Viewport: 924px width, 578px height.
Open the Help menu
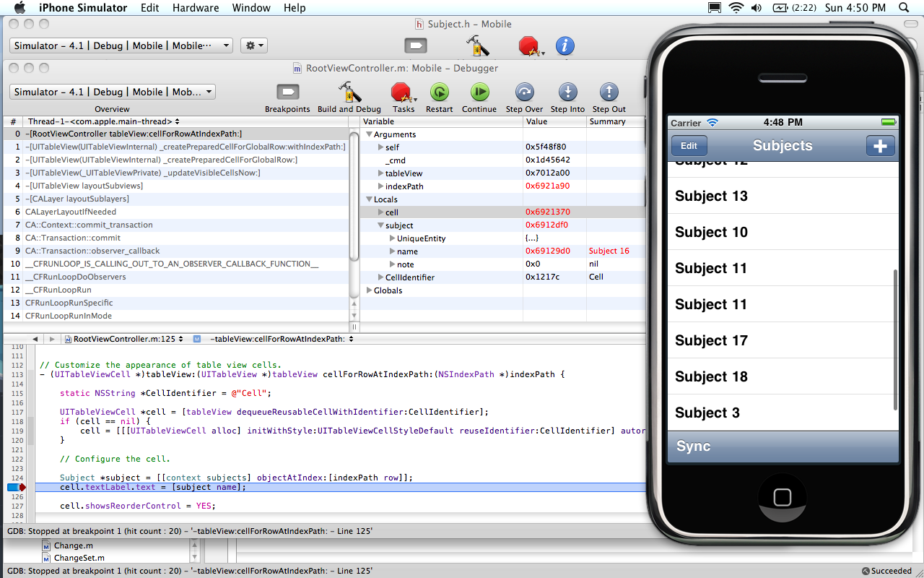tap(295, 8)
